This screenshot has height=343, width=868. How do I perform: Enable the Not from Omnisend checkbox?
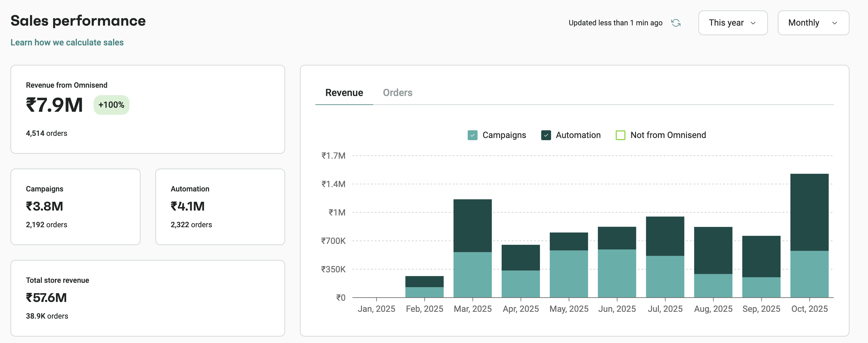click(620, 135)
